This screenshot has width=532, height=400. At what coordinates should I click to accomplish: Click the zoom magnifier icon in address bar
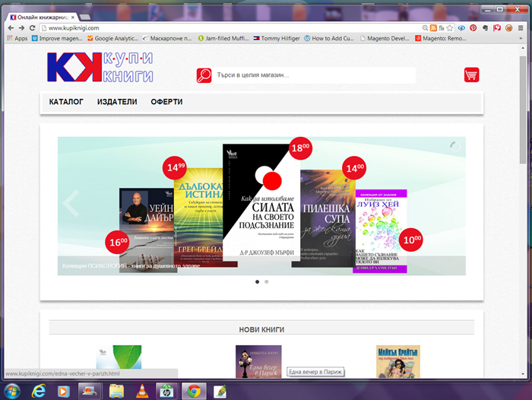(x=425, y=28)
